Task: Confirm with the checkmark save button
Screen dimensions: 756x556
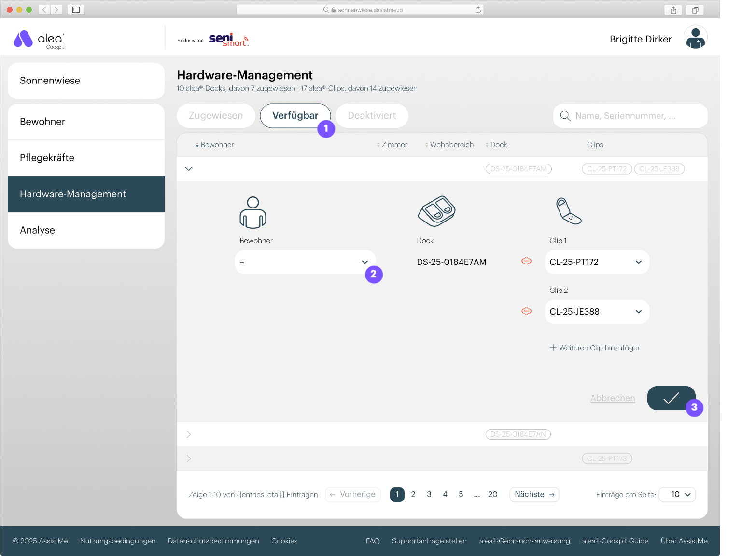Action: click(671, 398)
